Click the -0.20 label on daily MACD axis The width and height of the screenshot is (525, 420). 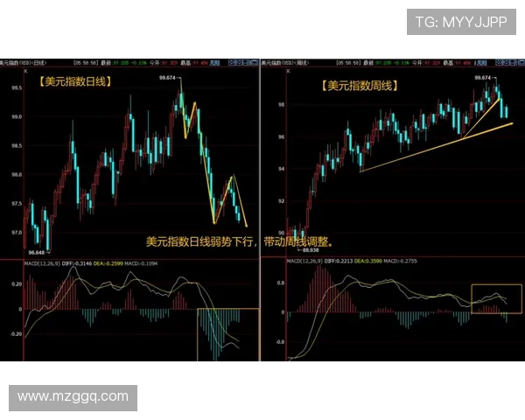[x=16, y=334]
